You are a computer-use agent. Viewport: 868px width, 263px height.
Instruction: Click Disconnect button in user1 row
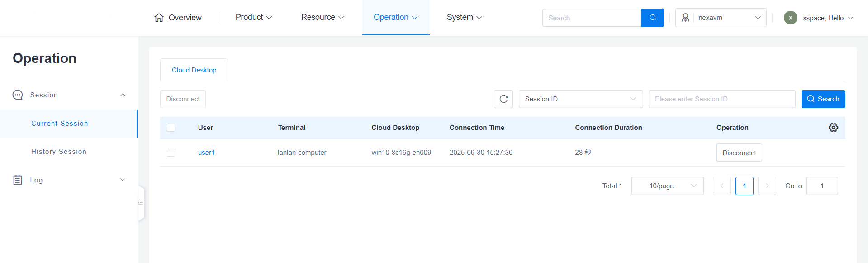point(739,153)
